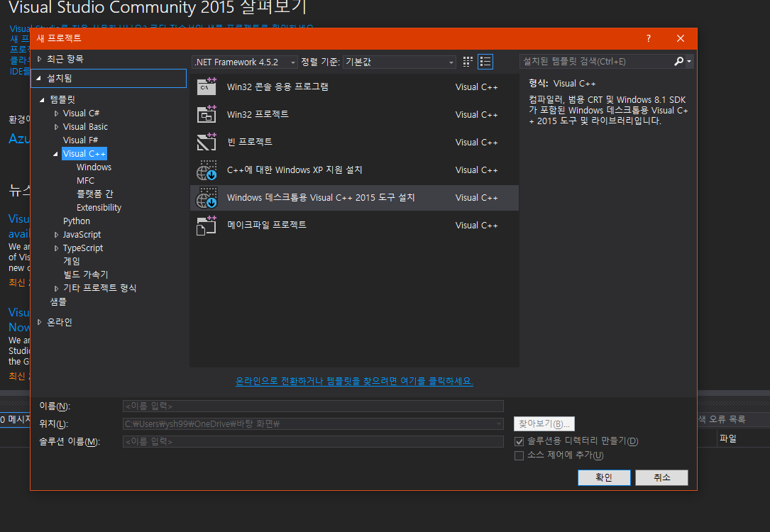Select the Win32 프로젝트 label text
770x532 pixels.
point(258,114)
